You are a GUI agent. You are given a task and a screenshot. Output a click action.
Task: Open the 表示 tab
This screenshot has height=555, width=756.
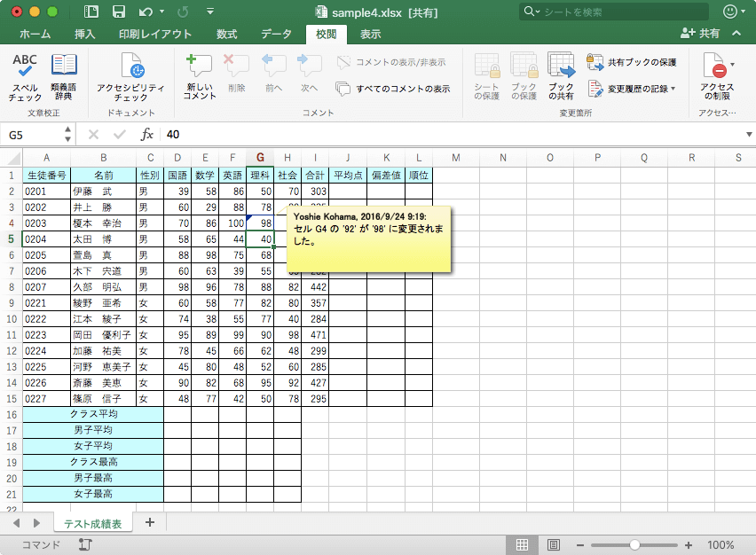pos(370,34)
